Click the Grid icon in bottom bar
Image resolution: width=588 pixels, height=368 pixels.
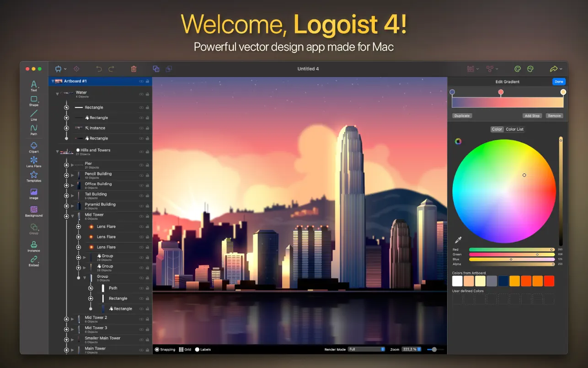181,349
